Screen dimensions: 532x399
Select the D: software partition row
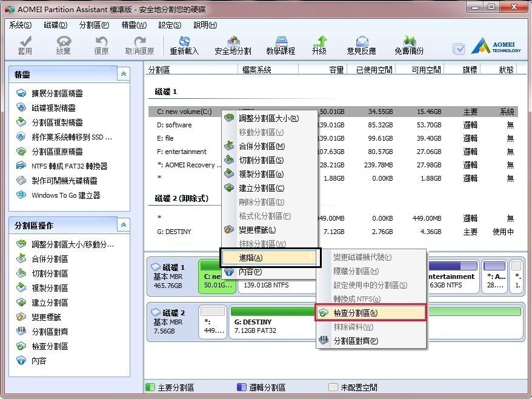pos(333,125)
